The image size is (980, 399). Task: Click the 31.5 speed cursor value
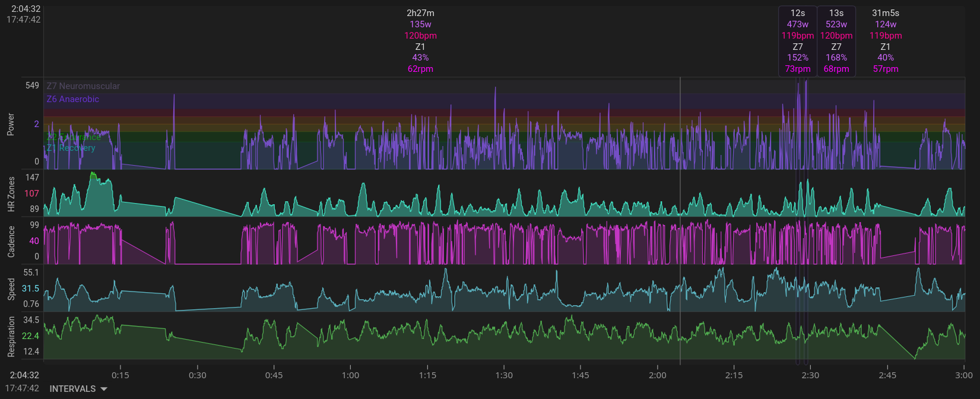(30, 289)
